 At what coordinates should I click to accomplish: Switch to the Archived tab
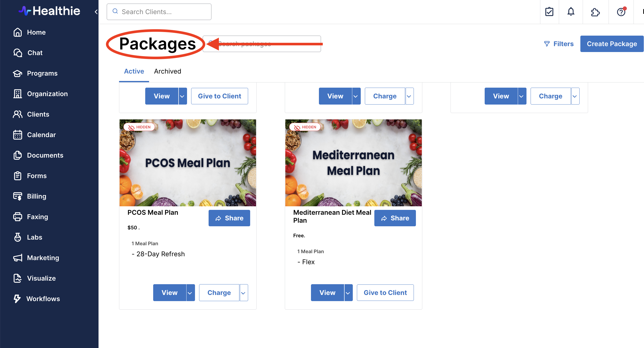pyautogui.click(x=168, y=71)
